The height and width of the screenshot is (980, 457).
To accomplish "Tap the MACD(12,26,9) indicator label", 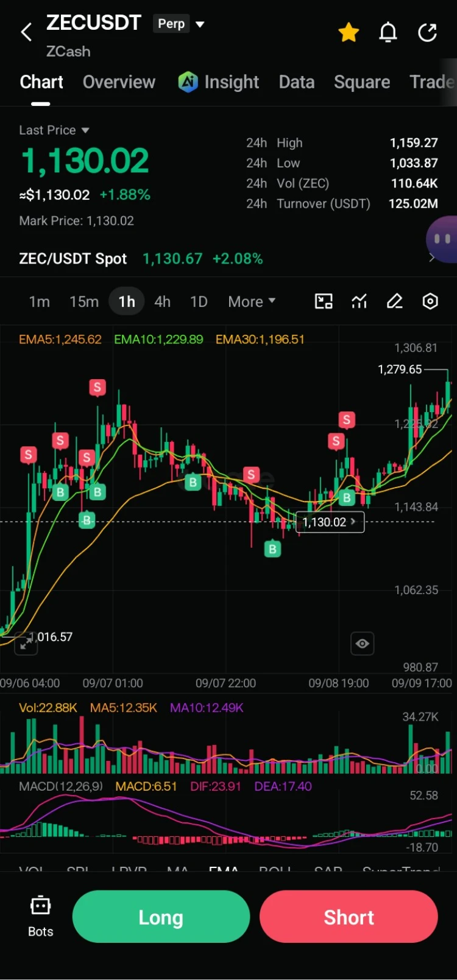I will [61, 786].
